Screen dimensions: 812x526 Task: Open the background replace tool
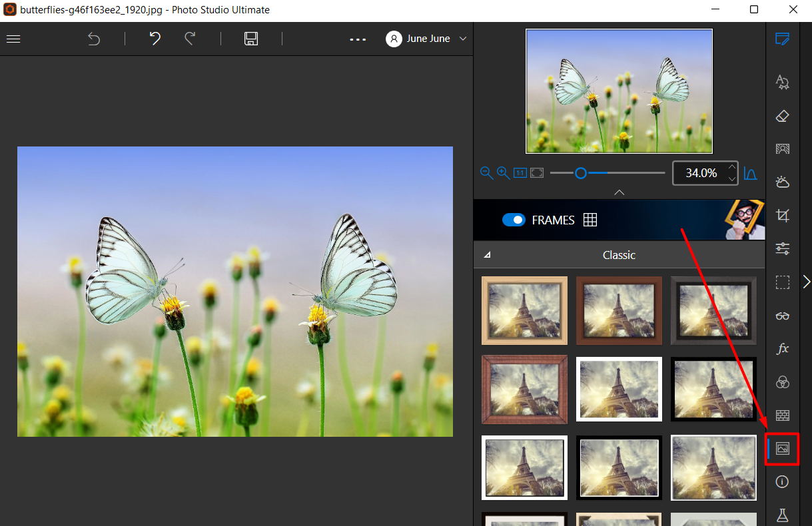pos(783,148)
